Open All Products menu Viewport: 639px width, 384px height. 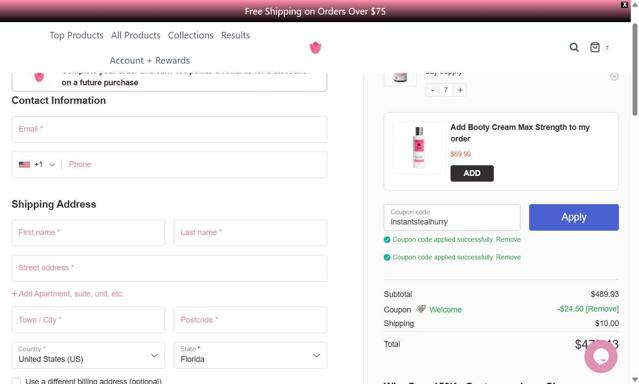coord(136,35)
